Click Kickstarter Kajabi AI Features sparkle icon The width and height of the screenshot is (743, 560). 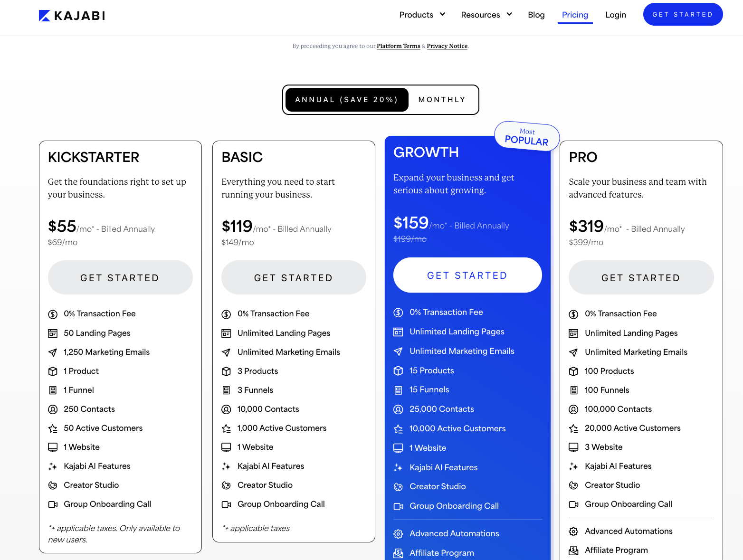click(53, 466)
